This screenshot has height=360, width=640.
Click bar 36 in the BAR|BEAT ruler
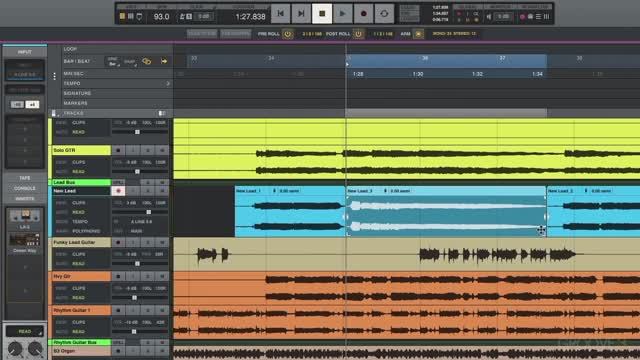425,58
